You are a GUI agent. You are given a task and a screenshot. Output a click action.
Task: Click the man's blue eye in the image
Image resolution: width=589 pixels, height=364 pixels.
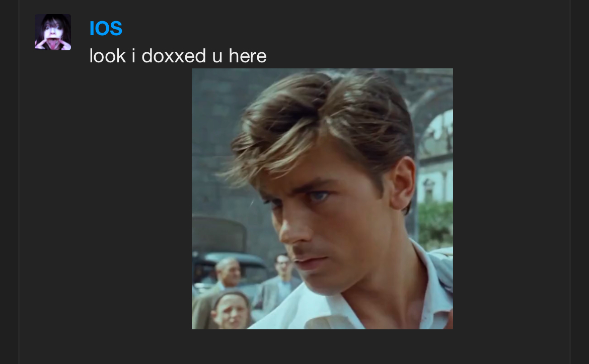(x=319, y=196)
